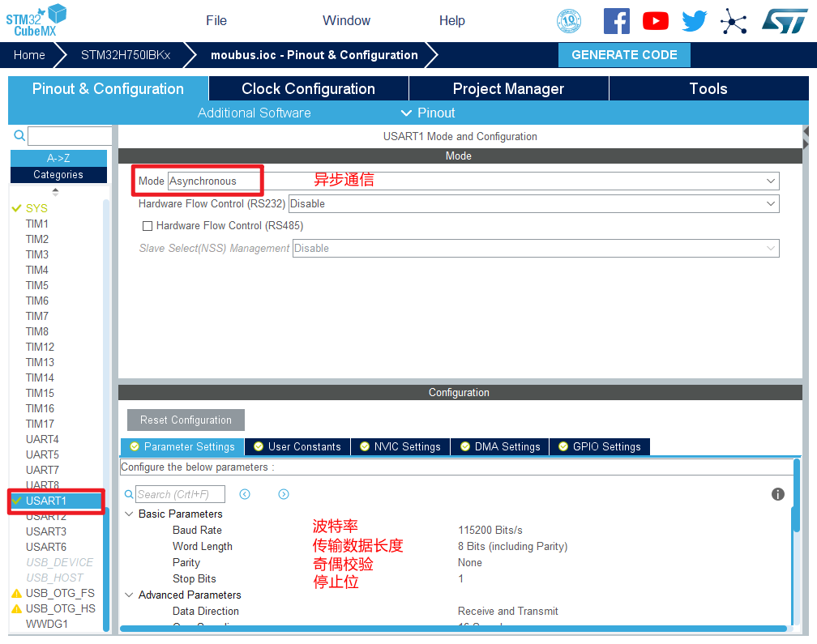Click the info icon in Parameter Settings
Viewport: 817px width, 644px height.
coord(777,494)
